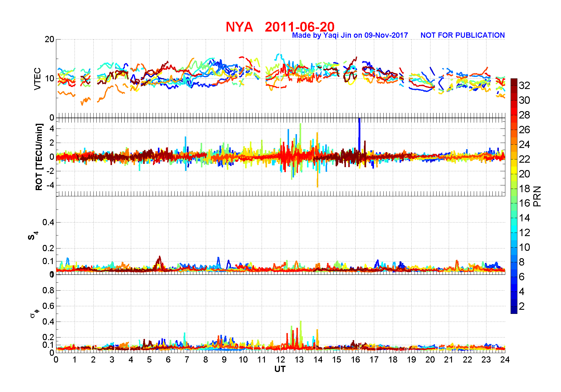The height and width of the screenshot is (392, 561).
Task: Click the 'Made by Yaqi Jin on 09-Nov-2017' text
Action: 350,35
